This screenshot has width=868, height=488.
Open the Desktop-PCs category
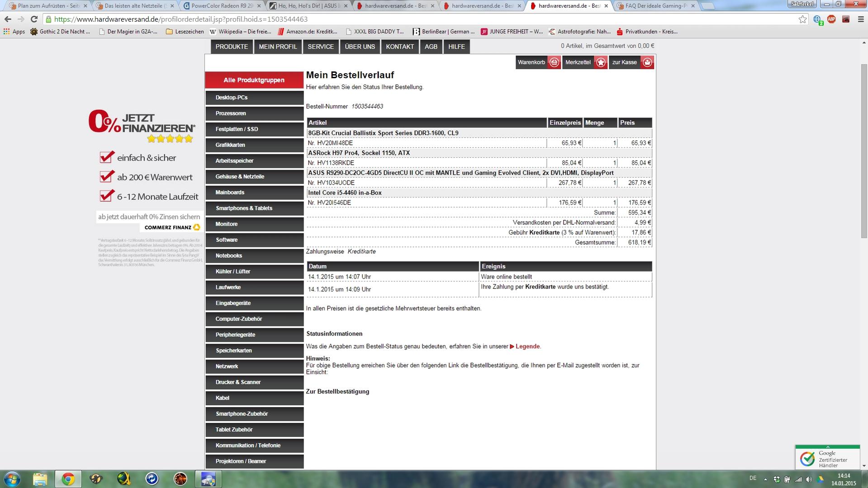pyautogui.click(x=254, y=98)
